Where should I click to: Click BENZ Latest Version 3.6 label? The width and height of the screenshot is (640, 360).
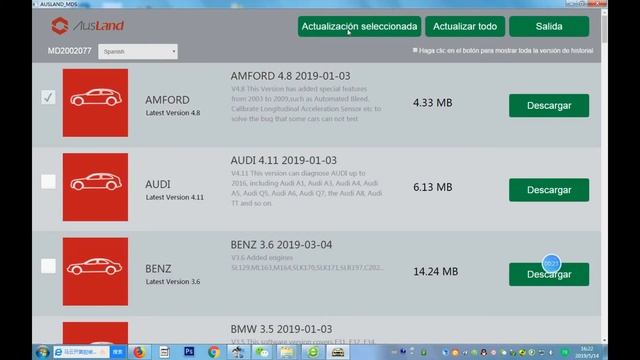(x=173, y=282)
